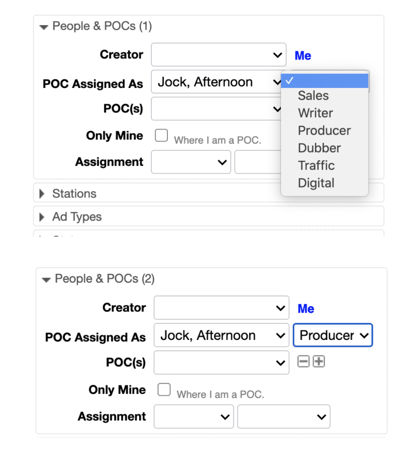This screenshot has height=469, width=420.
Task: Click the minus icon to remove POC row
Action: (x=303, y=361)
